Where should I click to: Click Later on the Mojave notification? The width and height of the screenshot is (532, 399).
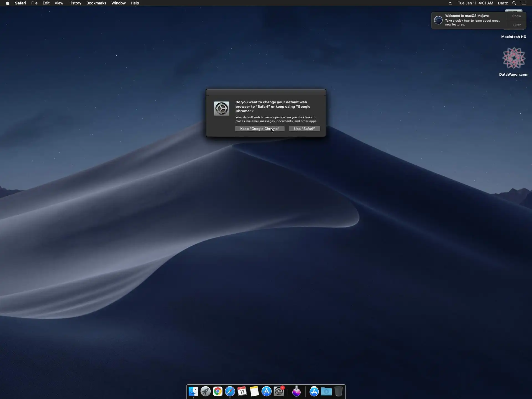tap(516, 25)
